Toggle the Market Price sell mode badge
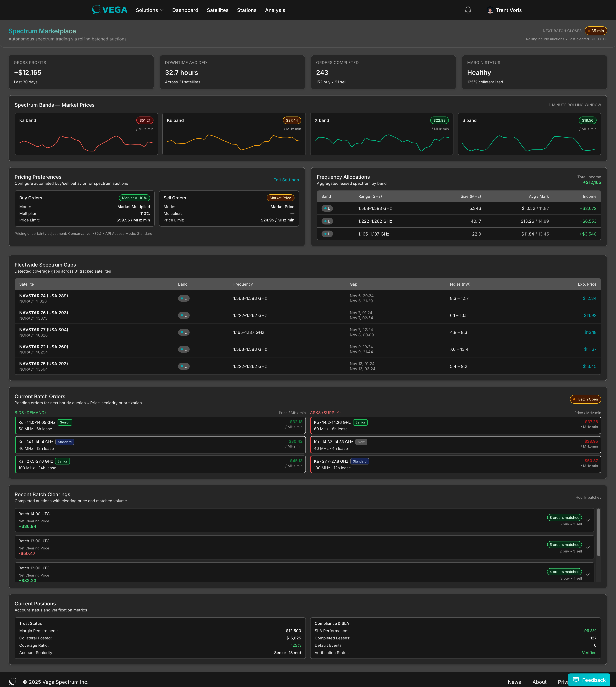616x687 pixels. (x=280, y=198)
